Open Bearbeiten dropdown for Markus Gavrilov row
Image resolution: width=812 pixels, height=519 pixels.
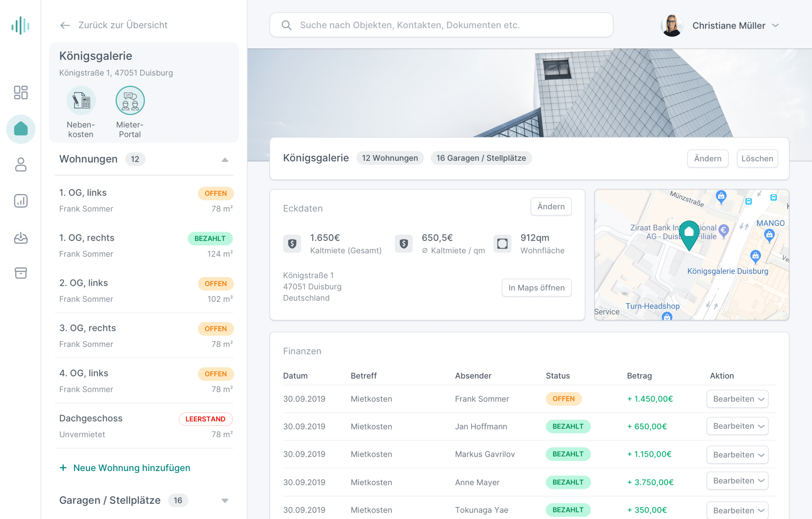coord(737,454)
